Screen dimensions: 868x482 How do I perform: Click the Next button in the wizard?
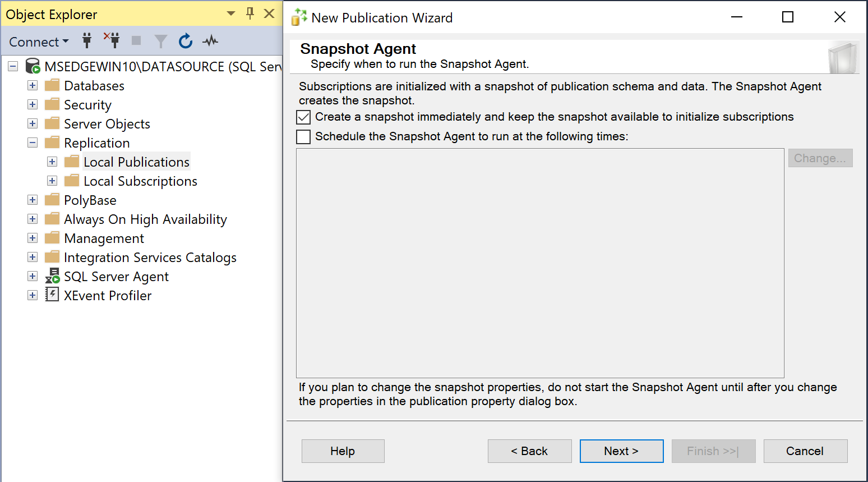(621, 451)
